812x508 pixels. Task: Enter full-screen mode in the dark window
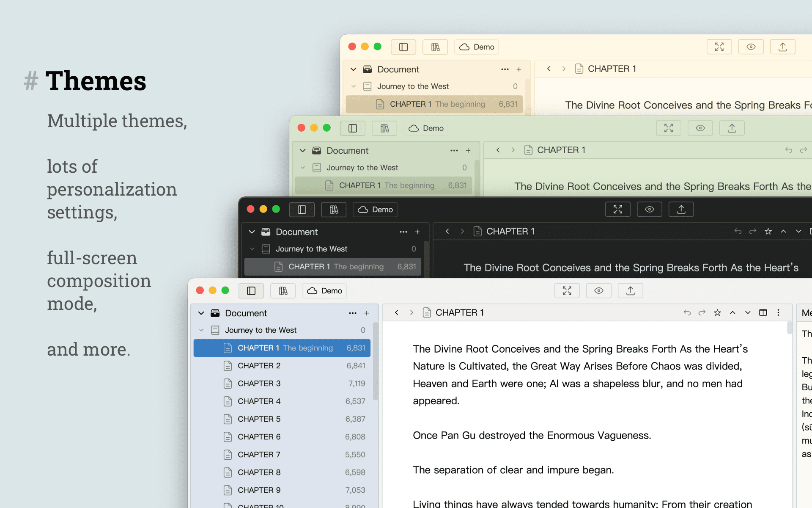pyautogui.click(x=618, y=210)
